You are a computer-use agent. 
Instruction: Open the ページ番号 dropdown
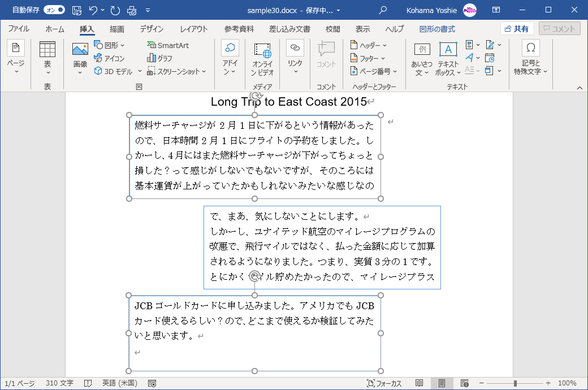374,71
